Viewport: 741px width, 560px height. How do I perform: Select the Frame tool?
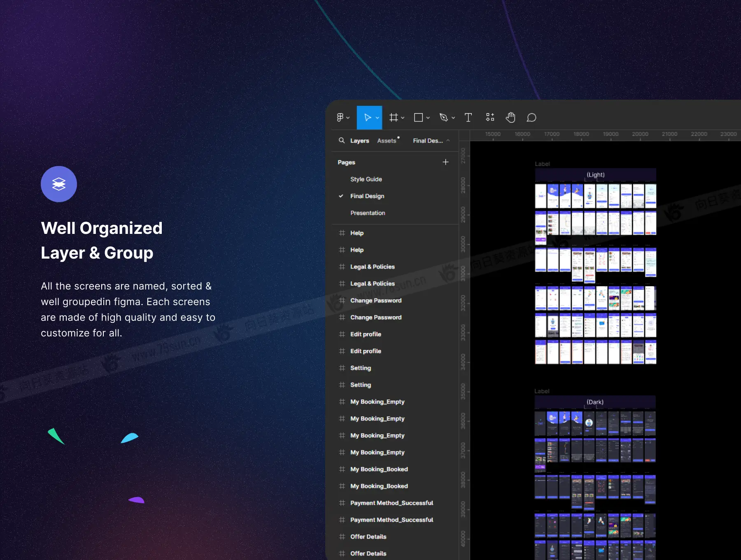coord(394,118)
